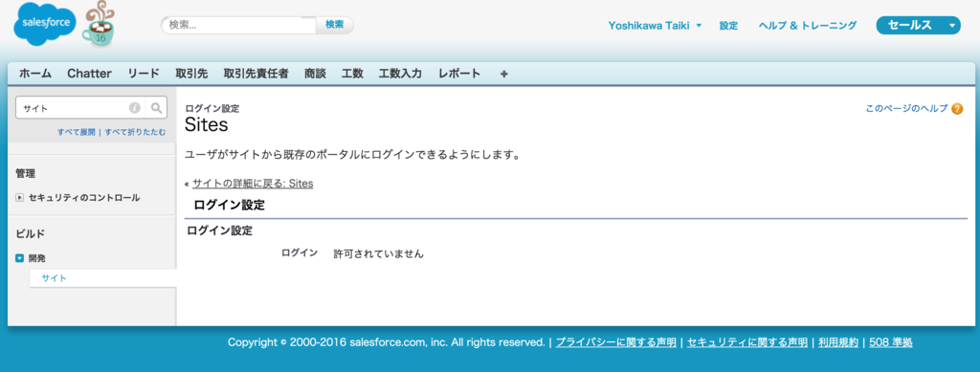The width and height of the screenshot is (980, 372).
Task: Click the ビルド sidebar section heading
Action: (30, 234)
